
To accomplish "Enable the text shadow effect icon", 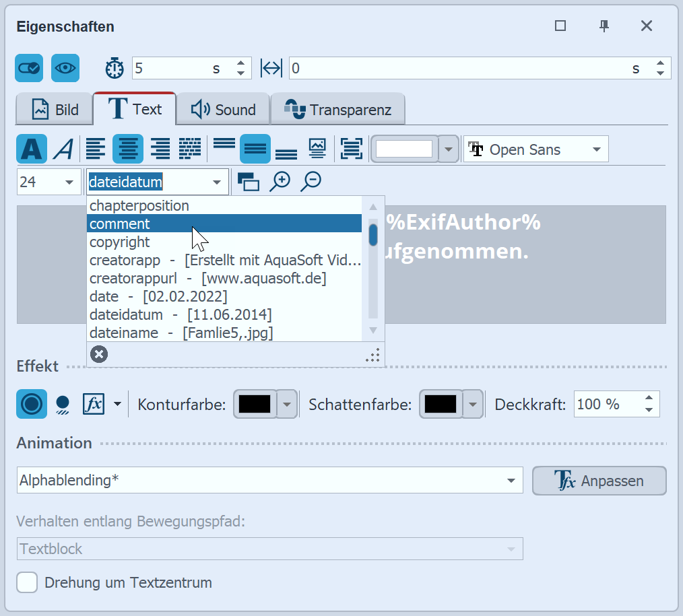I will [63, 404].
